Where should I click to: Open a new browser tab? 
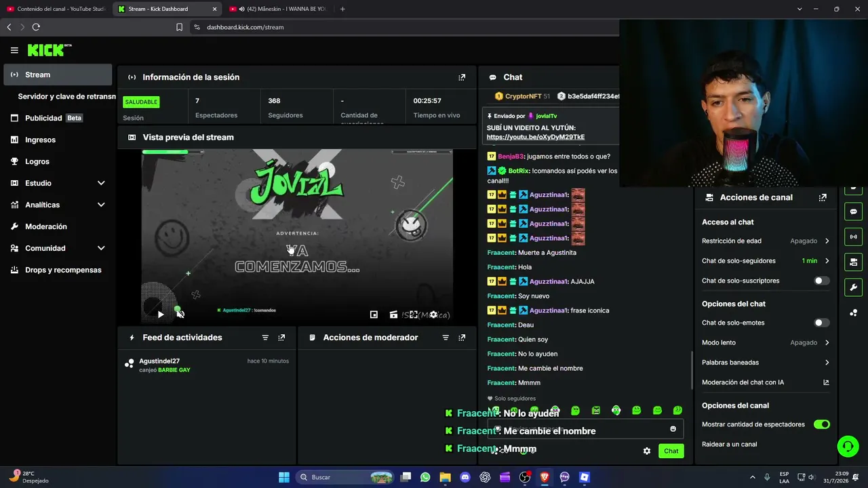(342, 9)
